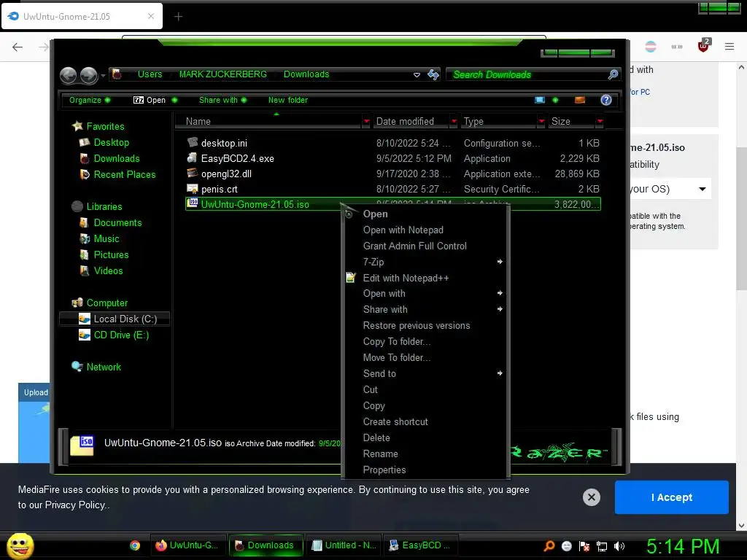Click the browser back arrow
This screenshot has width=747, height=560.
(18, 47)
